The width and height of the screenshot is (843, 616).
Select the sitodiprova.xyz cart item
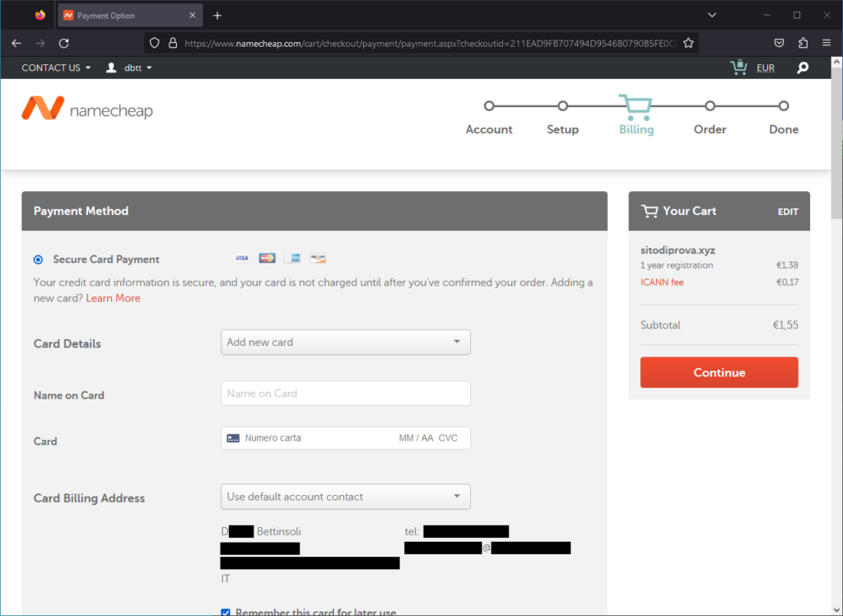678,250
